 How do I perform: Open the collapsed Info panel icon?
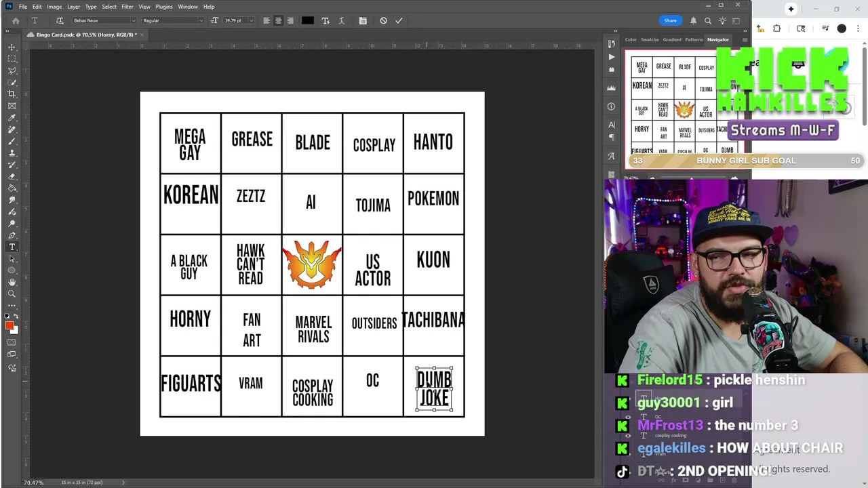click(612, 106)
